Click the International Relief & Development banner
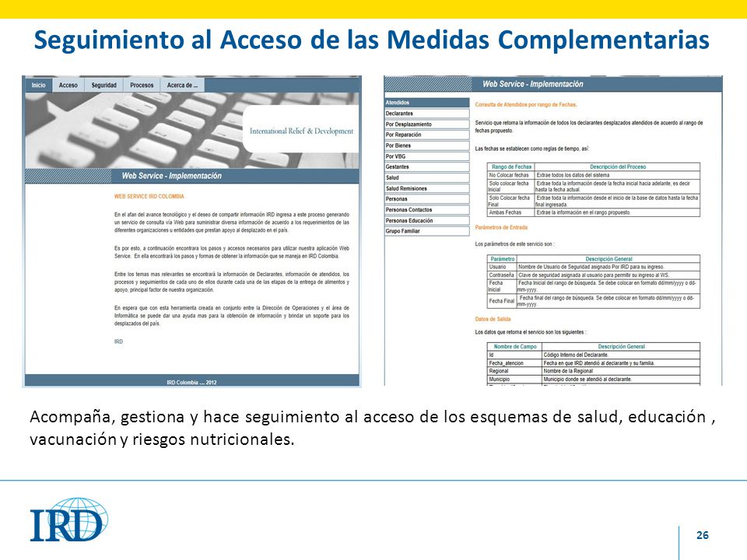Screen dimensions: 747x560 point(302,131)
